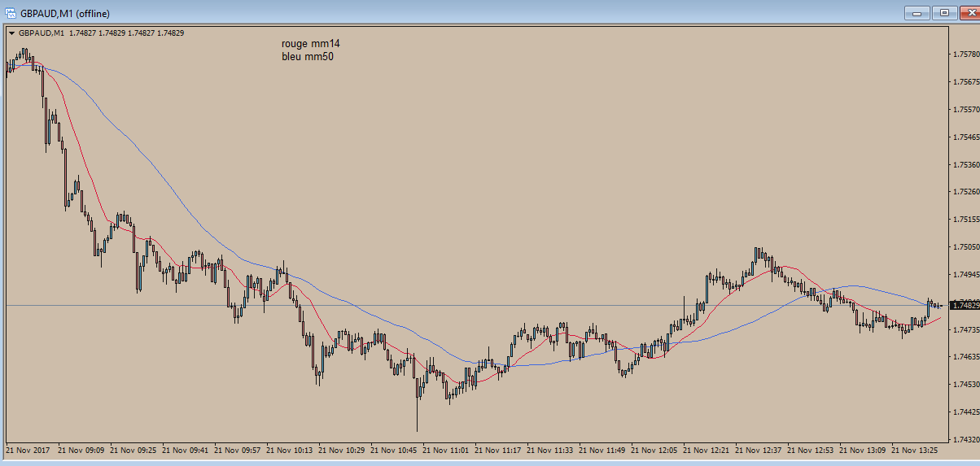This screenshot has width=980, height=466.
Task: Click price level 1.75050 on the axis
Action: click(965, 247)
